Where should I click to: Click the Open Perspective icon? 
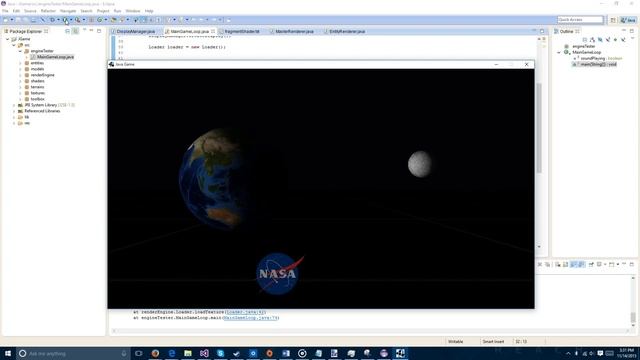[x=613, y=20]
